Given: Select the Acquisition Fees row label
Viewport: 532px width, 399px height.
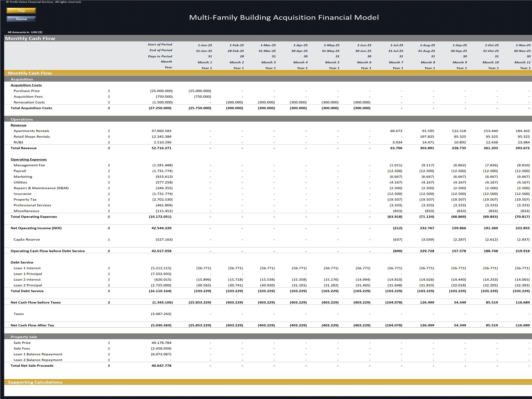Looking at the screenshot, I should (x=28, y=97).
